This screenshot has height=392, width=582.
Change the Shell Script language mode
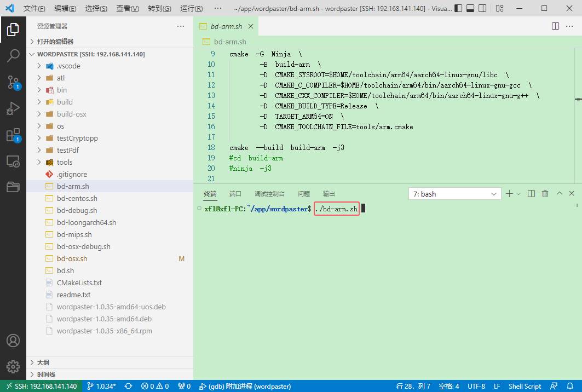tap(524, 386)
